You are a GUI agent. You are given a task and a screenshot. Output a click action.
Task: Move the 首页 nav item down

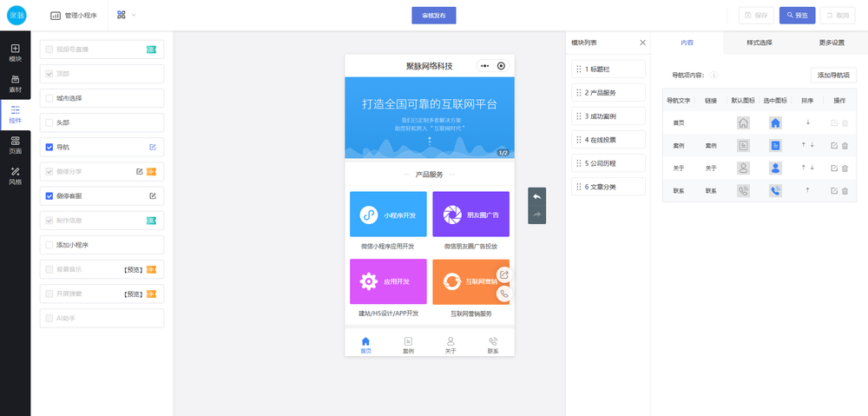[x=807, y=122]
